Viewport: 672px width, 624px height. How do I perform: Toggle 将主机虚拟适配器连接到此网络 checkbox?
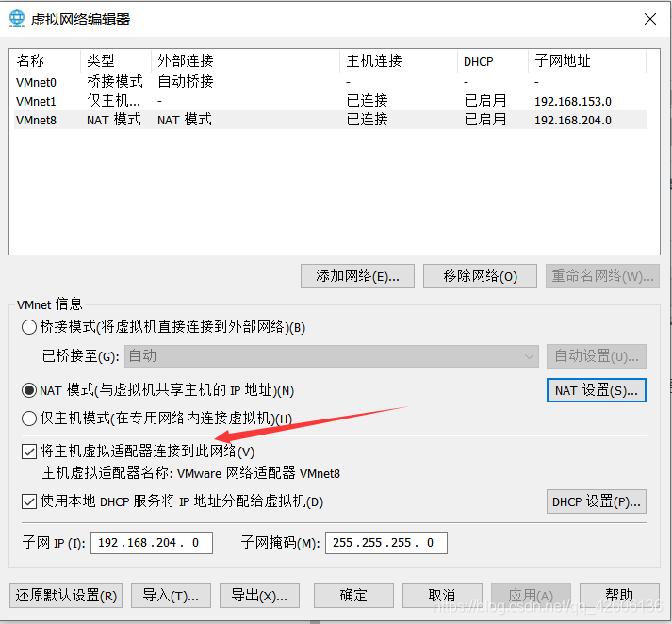pyautogui.click(x=29, y=452)
